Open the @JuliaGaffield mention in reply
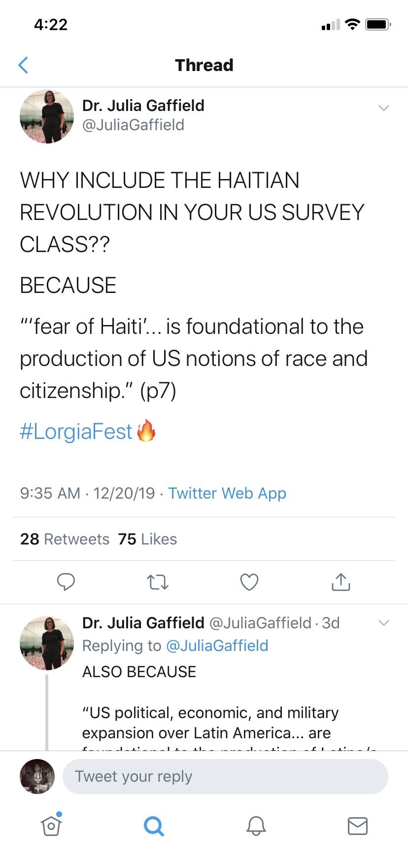Image resolution: width=408 pixels, height=868 pixels. [x=217, y=646]
